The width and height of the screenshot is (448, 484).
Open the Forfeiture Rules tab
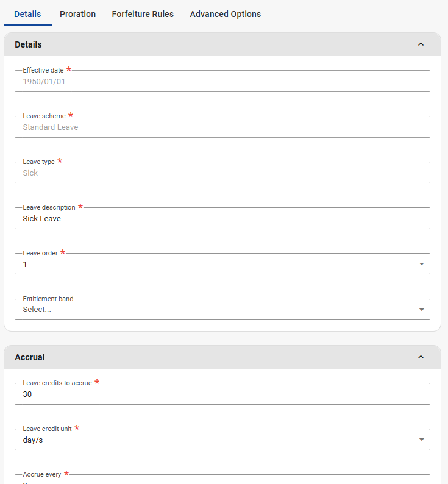click(x=143, y=14)
